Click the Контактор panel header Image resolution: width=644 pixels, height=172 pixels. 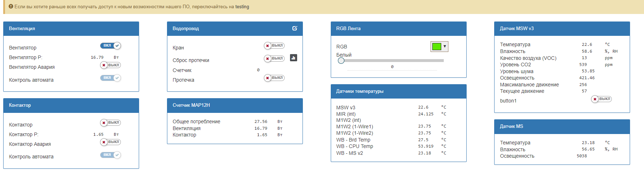(71, 105)
